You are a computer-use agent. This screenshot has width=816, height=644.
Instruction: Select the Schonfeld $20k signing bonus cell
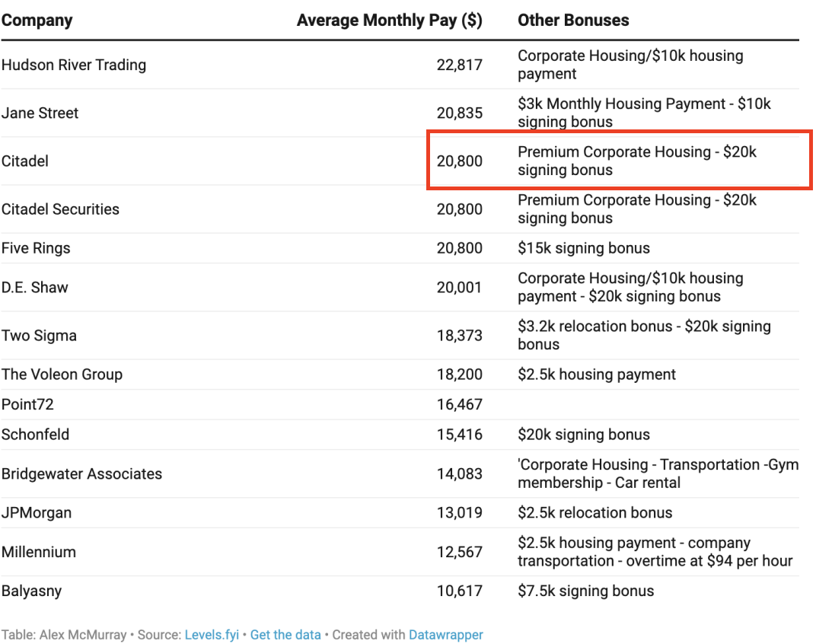point(584,435)
